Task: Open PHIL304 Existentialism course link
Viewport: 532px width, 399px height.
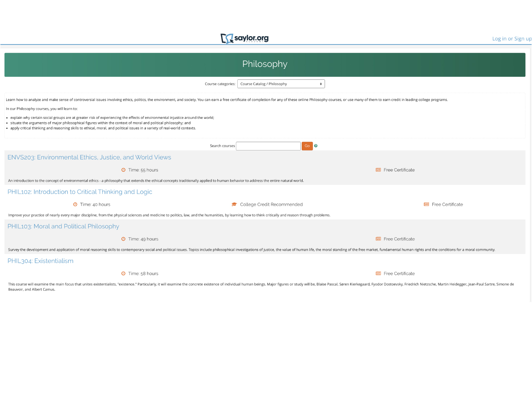Action: click(x=40, y=261)
